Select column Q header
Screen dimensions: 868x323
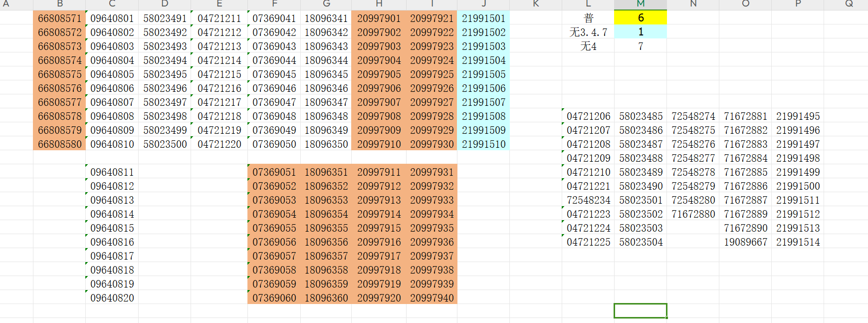849,4
